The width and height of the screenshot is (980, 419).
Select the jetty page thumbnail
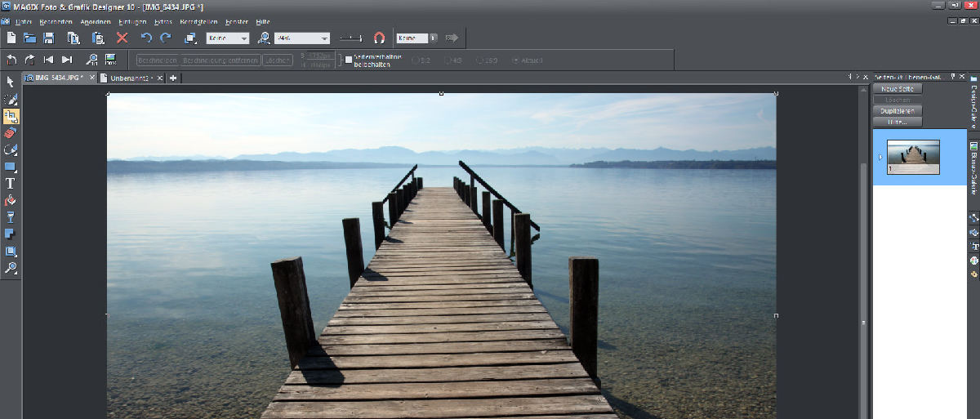coord(913,157)
